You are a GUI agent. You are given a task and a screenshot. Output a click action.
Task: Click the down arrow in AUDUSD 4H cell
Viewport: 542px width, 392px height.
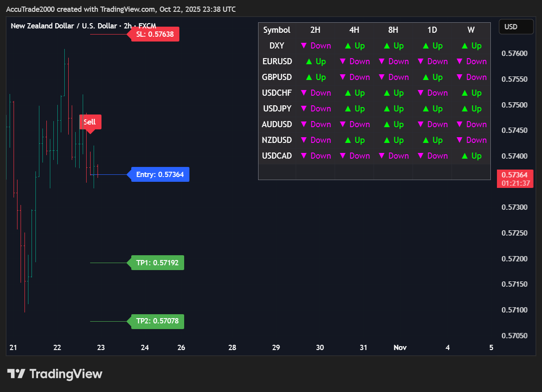343,125
